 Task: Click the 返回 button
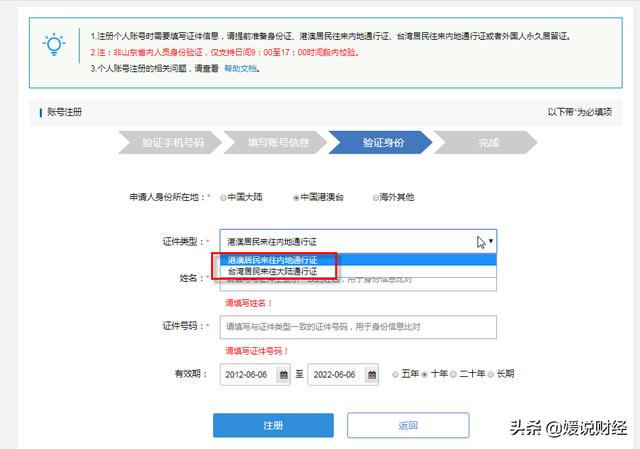[407, 425]
